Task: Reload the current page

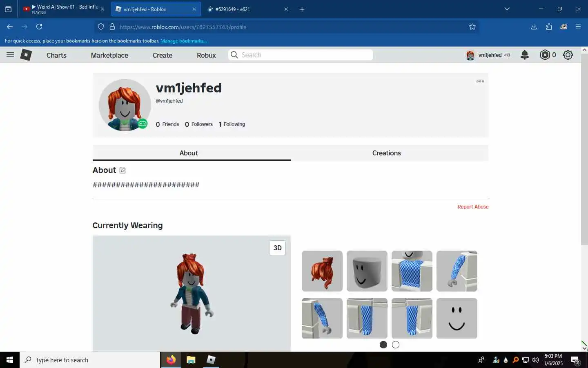Action: point(39,27)
